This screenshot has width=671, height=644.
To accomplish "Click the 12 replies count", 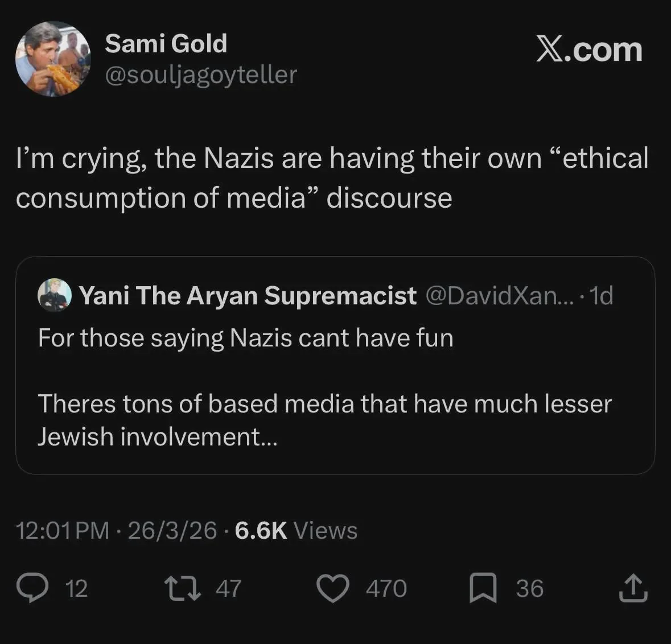I will pos(77,588).
